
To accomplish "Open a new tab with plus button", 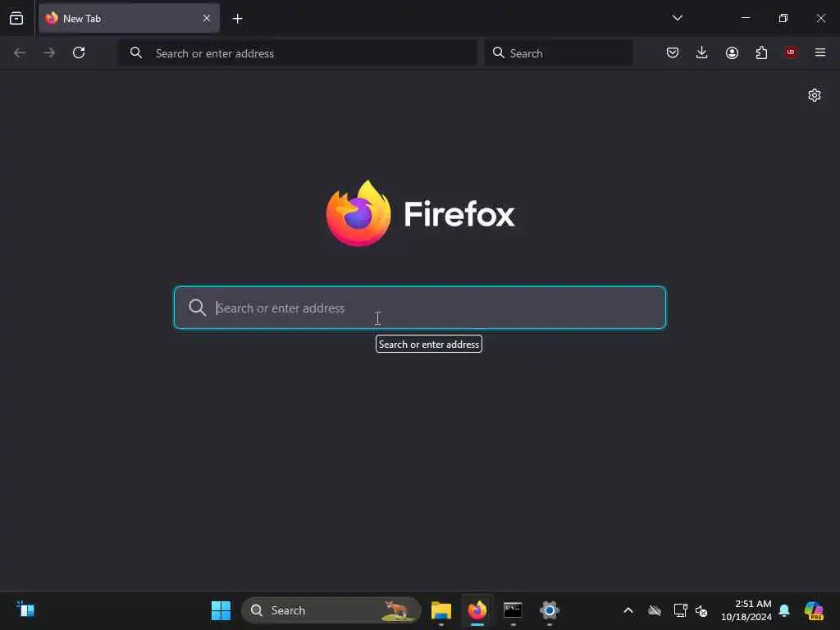I will tap(237, 19).
